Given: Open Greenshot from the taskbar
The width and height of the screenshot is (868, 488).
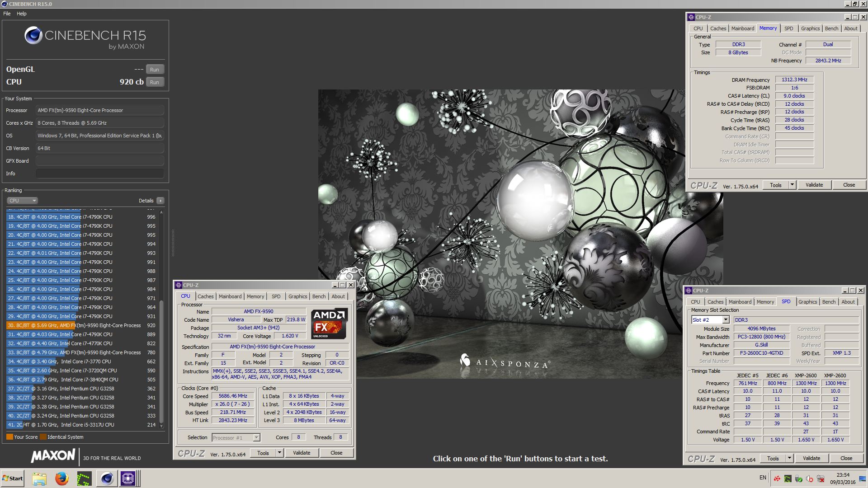Looking at the screenshot, I should click(x=84, y=479).
